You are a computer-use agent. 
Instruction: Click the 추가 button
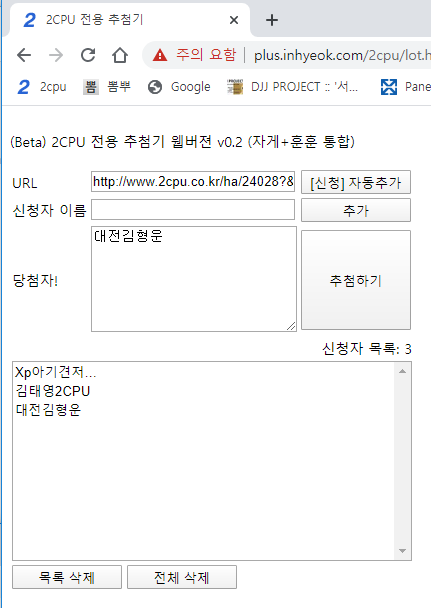point(356,210)
